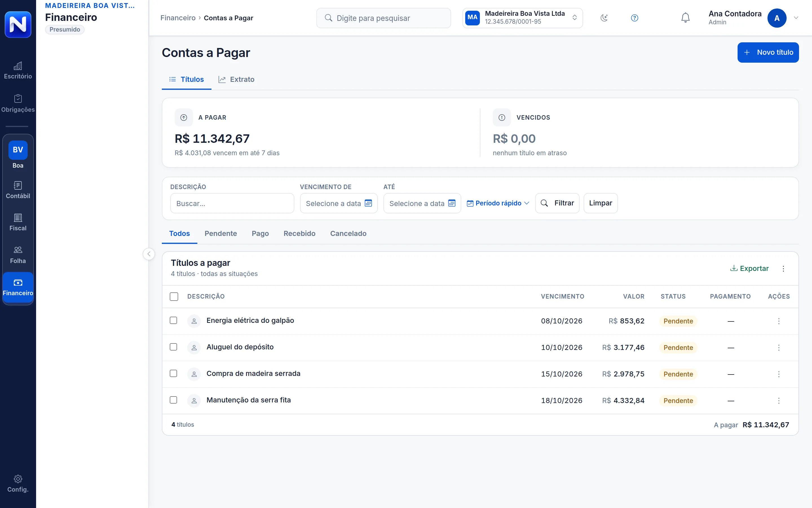Focus the Descrição Buscar field
The width and height of the screenshot is (812, 508).
(x=232, y=203)
